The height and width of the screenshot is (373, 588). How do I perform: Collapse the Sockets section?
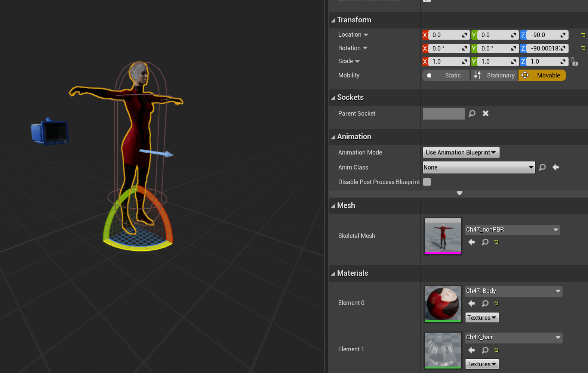(333, 98)
